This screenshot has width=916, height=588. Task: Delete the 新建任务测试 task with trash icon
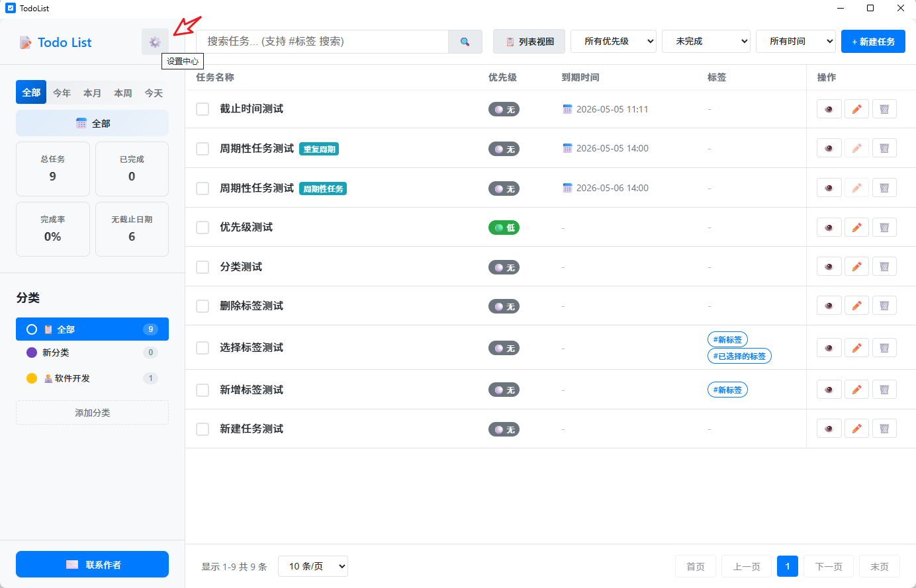point(884,429)
